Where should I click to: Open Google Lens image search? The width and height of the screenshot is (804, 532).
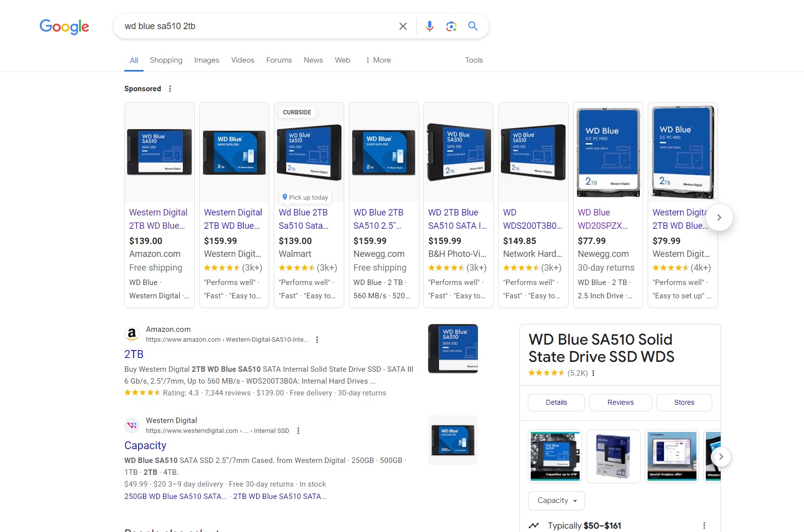tap(451, 26)
